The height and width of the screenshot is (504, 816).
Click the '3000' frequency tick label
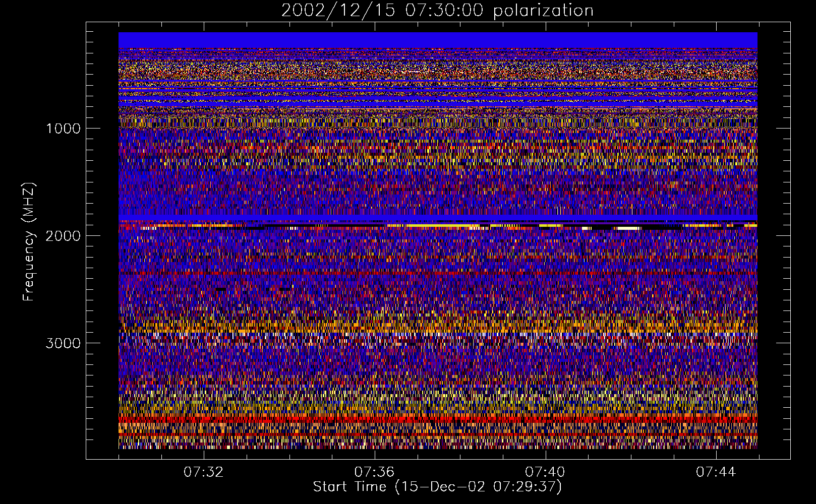click(63, 343)
